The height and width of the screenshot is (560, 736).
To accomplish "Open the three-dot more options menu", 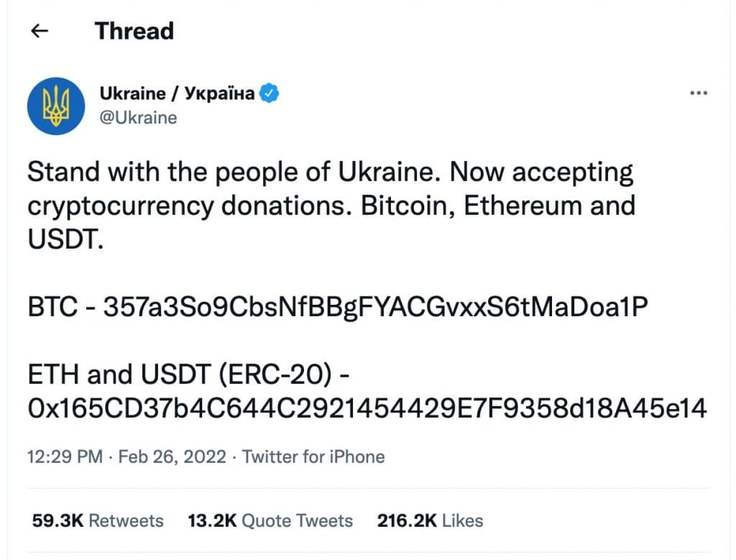I will (699, 93).
